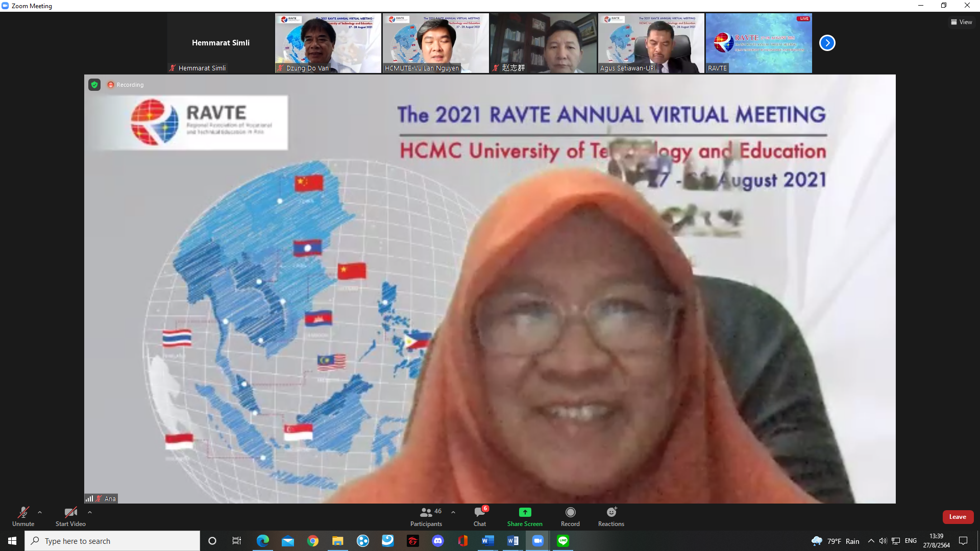Open the Participants panel
Screen dimensions: 980x551
[x=426, y=516]
